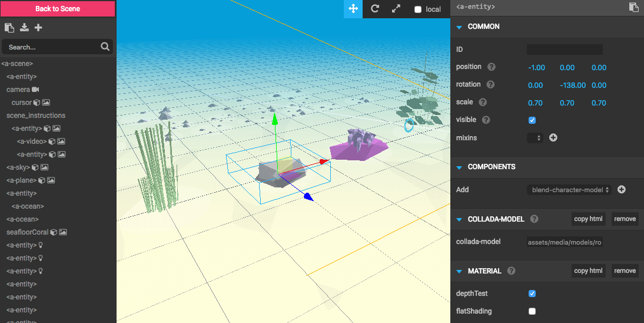Select scene_instructions in the scene graph
Image resolution: width=644 pixels, height=323 pixels.
[x=36, y=116]
